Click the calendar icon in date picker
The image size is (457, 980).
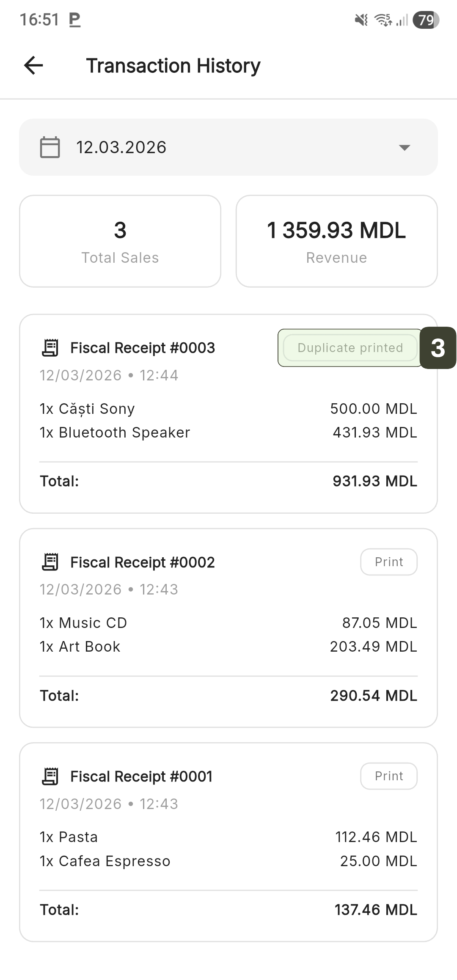(x=50, y=147)
